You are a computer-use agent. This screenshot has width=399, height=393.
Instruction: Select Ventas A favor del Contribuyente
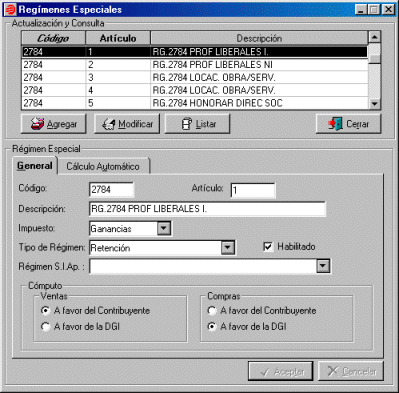coord(45,311)
